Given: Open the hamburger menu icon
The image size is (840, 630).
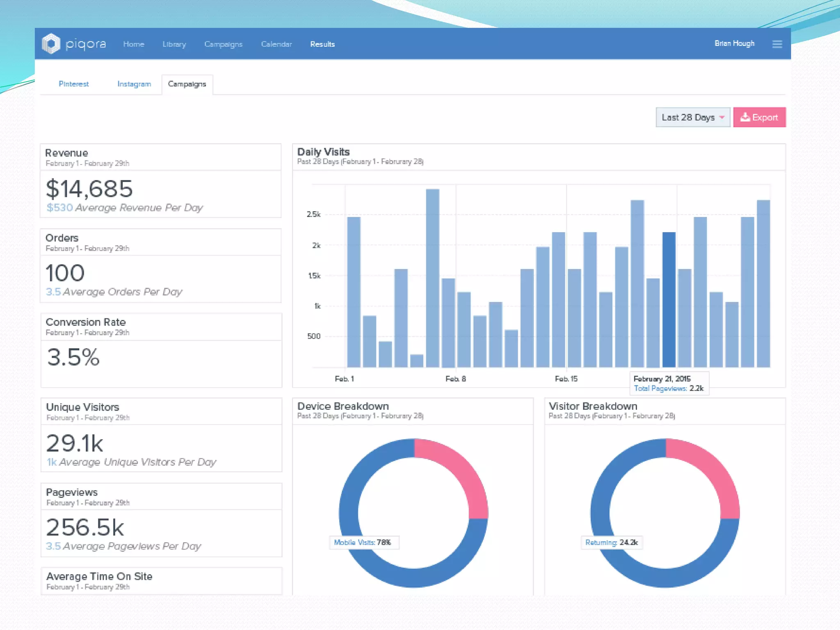Looking at the screenshot, I should (x=777, y=44).
